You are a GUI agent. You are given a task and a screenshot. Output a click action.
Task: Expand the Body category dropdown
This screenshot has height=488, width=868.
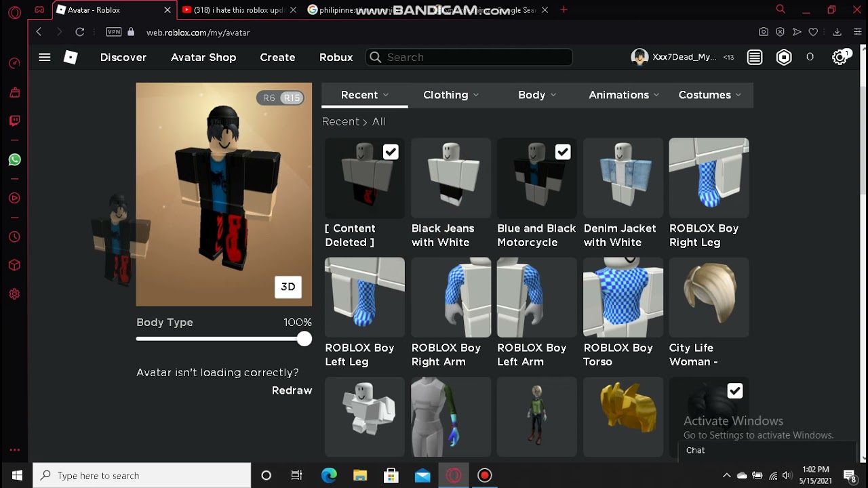[x=537, y=95]
